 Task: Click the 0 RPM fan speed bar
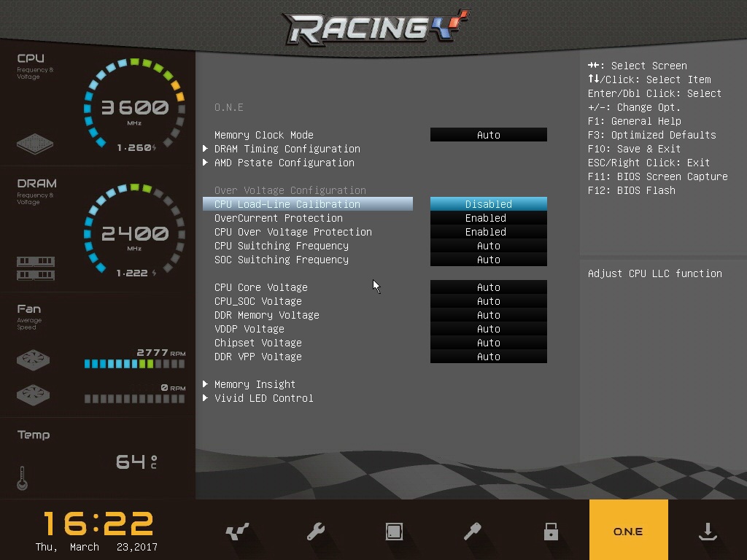[134, 399]
